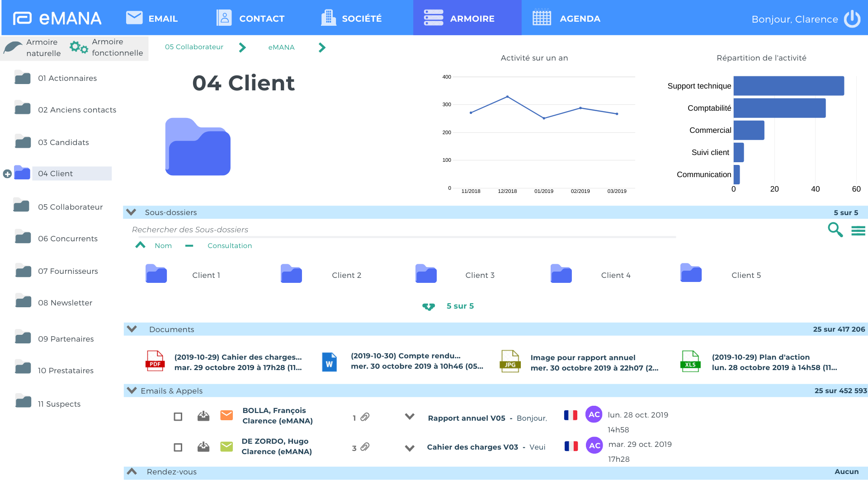This screenshot has height=488, width=868.
Task: Open the AGENDA tab
Action: (566, 18)
